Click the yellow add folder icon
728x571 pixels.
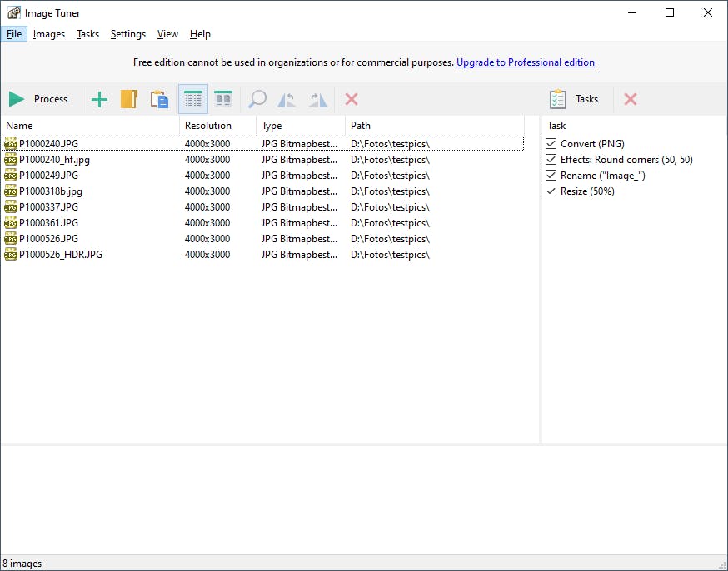pyautogui.click(x=128, y=100)
